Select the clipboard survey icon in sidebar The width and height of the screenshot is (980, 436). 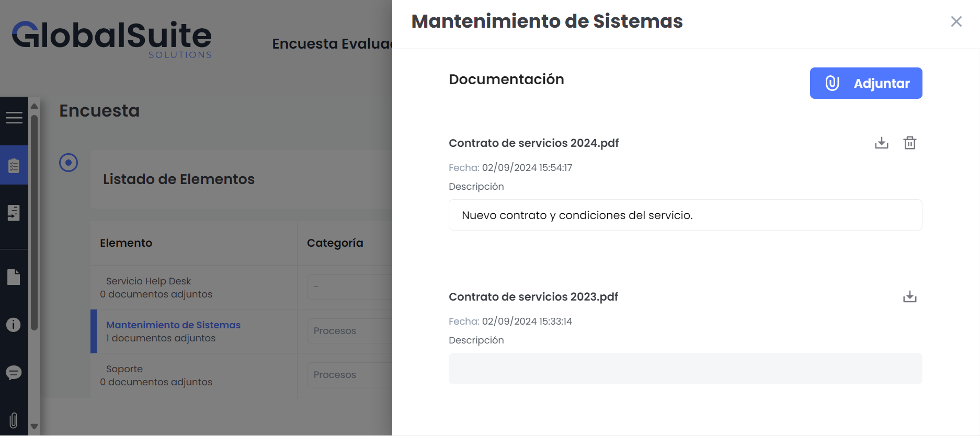pos(14,165)
